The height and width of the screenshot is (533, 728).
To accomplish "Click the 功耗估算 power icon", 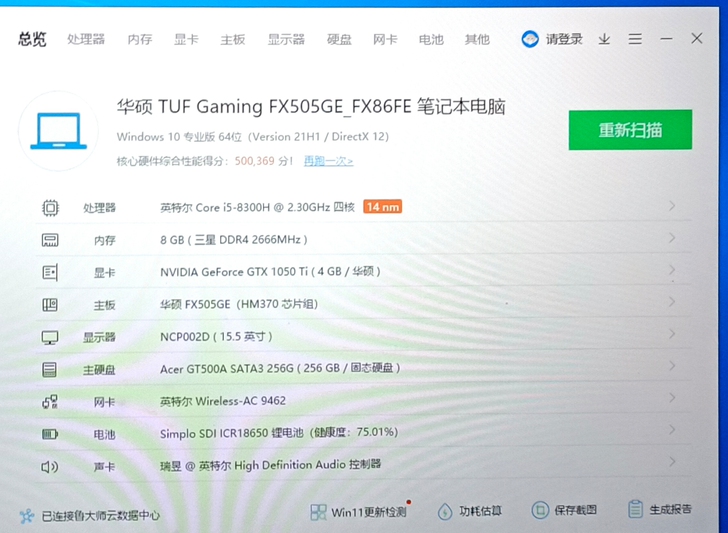I will (445, 512).
